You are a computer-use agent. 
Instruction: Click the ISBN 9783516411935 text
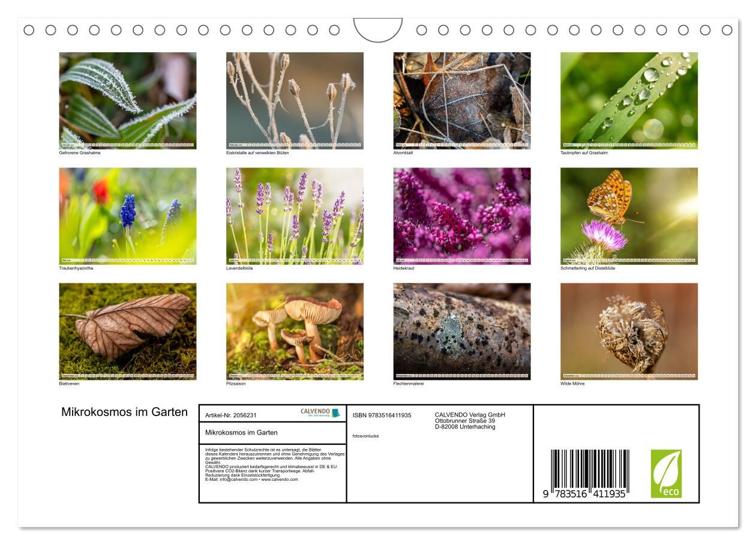pyautogui.click(x=382, y=415)
